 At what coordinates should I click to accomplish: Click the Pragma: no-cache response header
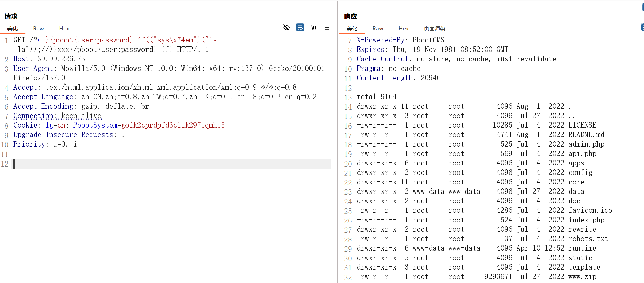(388, 69)
